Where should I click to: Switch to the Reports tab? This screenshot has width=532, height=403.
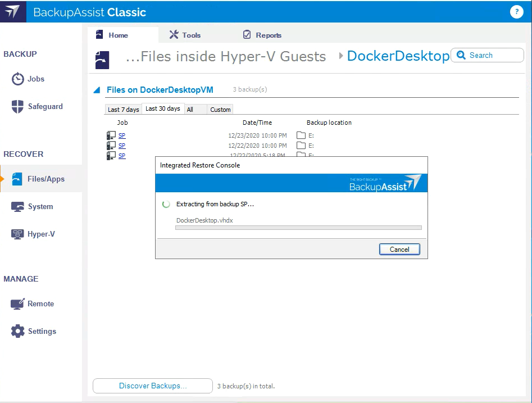[x=262, y=35]
